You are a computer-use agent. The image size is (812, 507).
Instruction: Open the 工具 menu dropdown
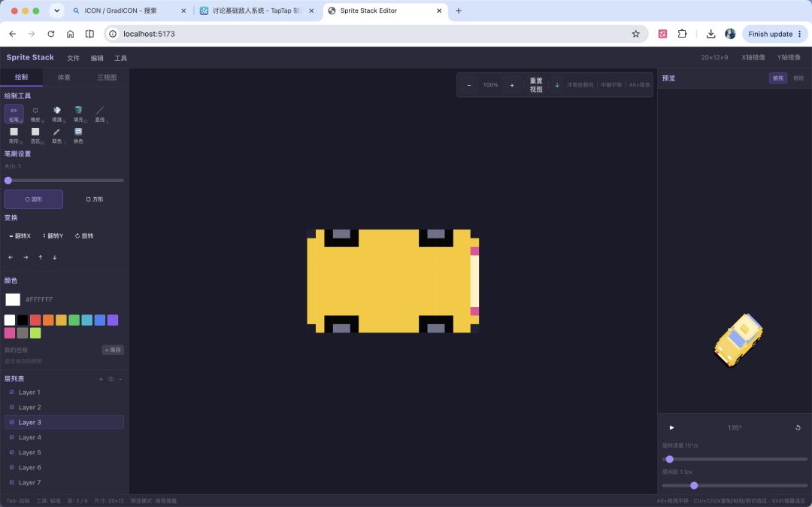120,58
